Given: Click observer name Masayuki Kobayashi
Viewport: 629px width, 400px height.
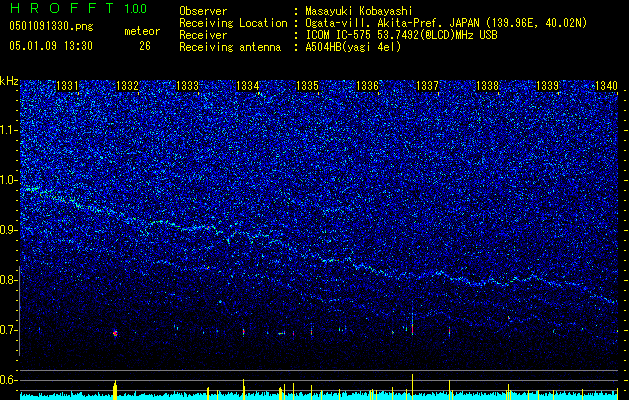Looking at the screenshot, I should tap(359, 11).
